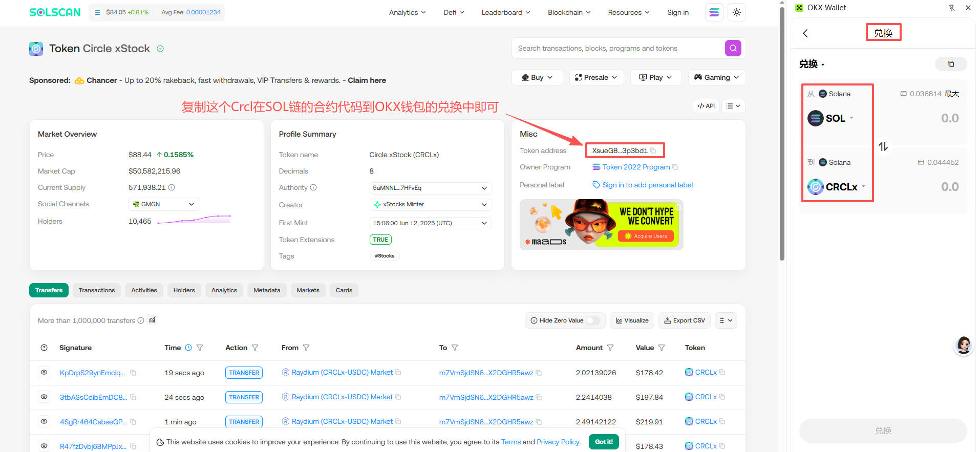This screenshot has height=452, width=980.
Task: Click Claim here sponsored link
Action: click(367, 80)
